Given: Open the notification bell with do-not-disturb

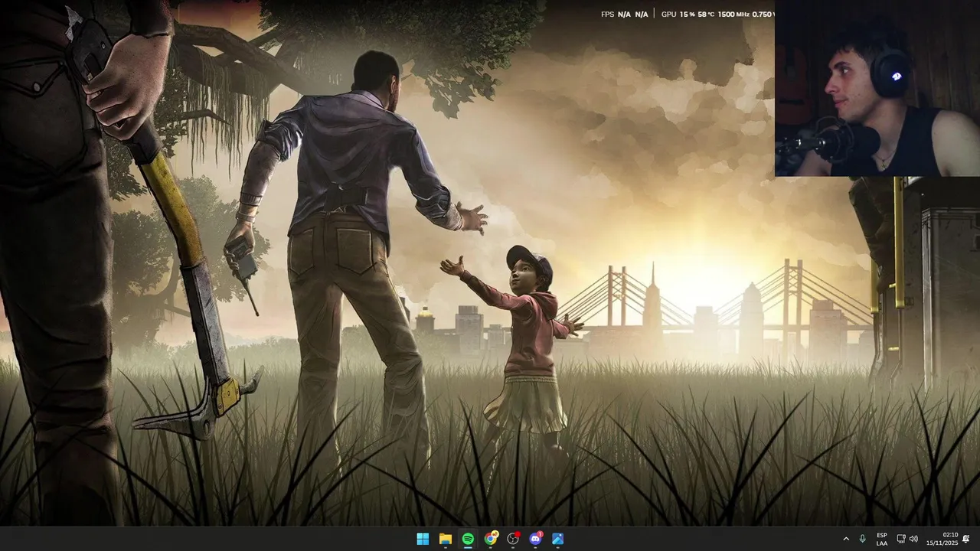Looking at the screenshot, I should tap(966, 539).
